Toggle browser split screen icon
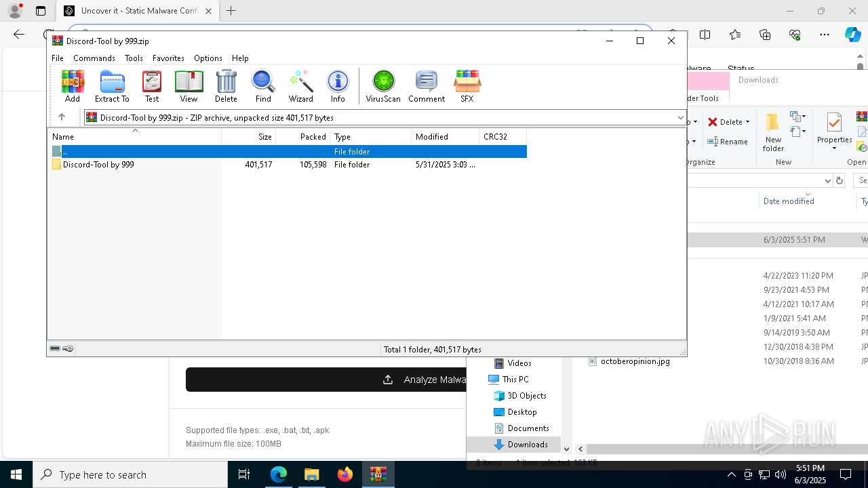The width and height of the screenshot is (868, 488). click(x=705, y=35)
